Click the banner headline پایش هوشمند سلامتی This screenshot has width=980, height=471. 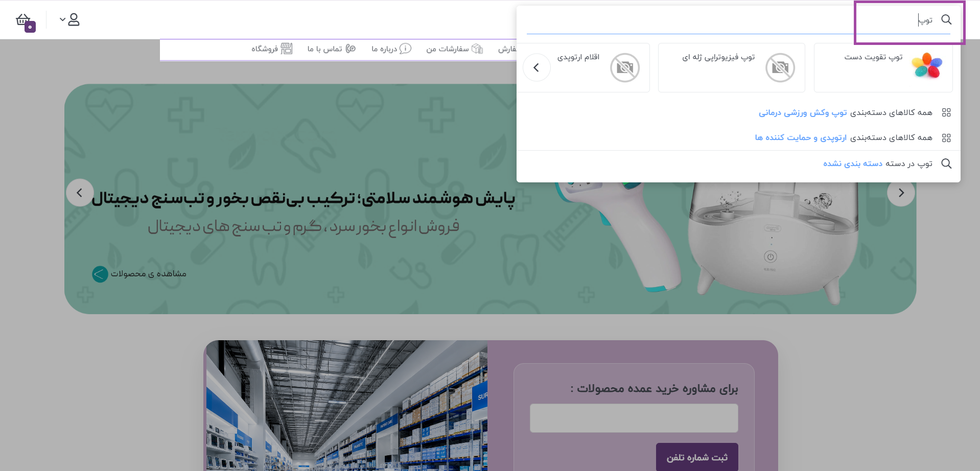304,198
